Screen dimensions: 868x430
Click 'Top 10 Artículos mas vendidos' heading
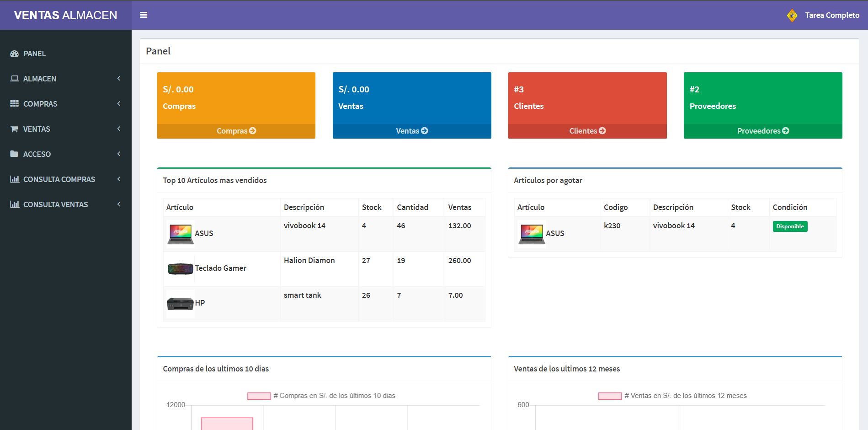(215, 180)
